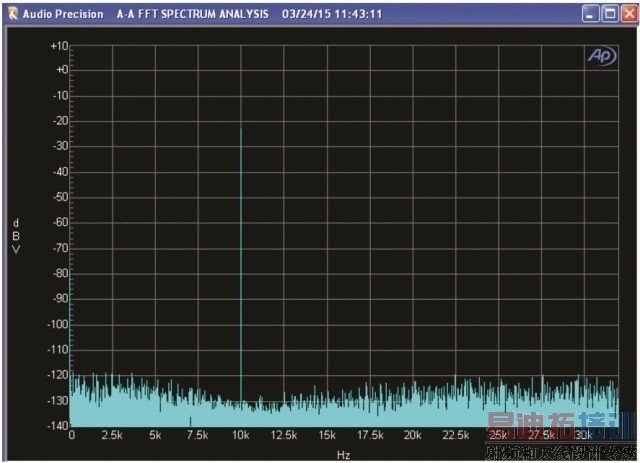Click the -20 y-axis label
Screen dimensions: 640x463
[60, 121]
